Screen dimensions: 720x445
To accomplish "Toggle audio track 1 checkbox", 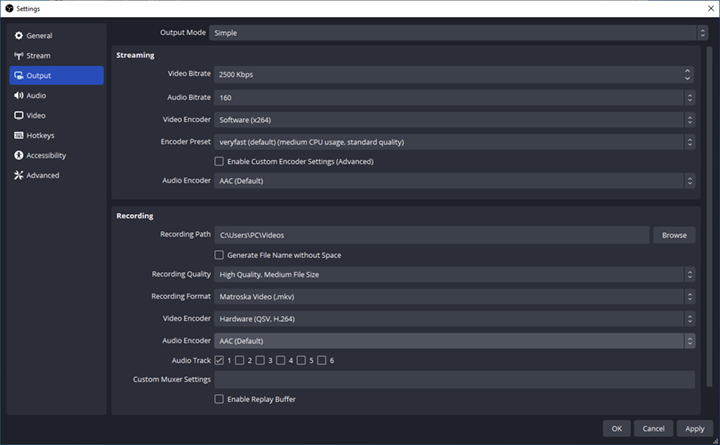I will coord(219,360).
